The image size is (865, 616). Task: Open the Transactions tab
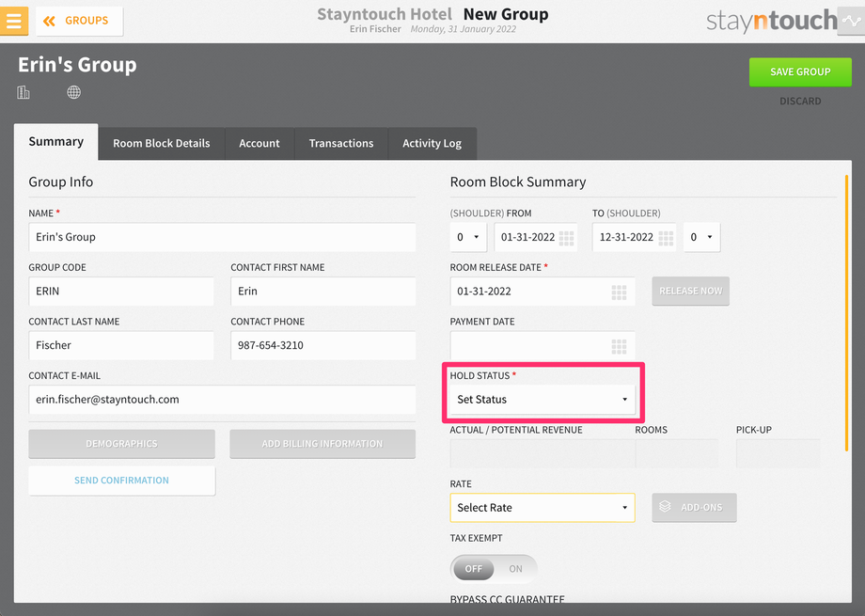pyautogui.click(x=341, y=144)
